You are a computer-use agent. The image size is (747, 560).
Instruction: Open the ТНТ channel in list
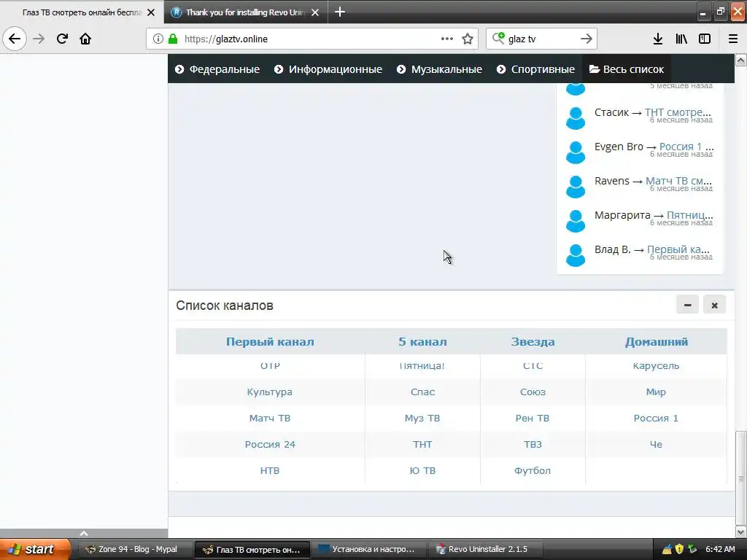coord(422,444)
